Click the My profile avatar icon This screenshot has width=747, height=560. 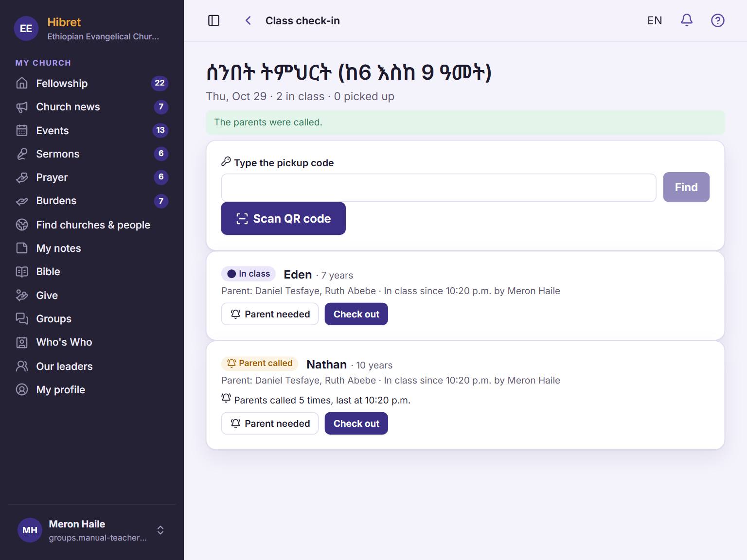tap(22, 389)
